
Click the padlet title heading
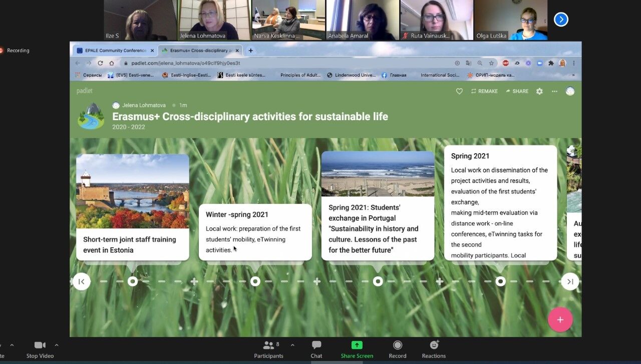coord(250,117)
